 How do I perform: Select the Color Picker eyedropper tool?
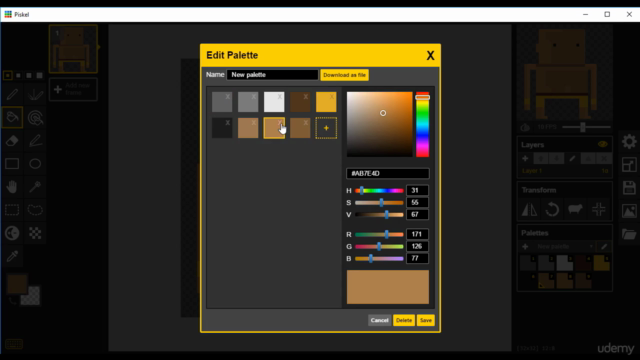pos(12,256)
